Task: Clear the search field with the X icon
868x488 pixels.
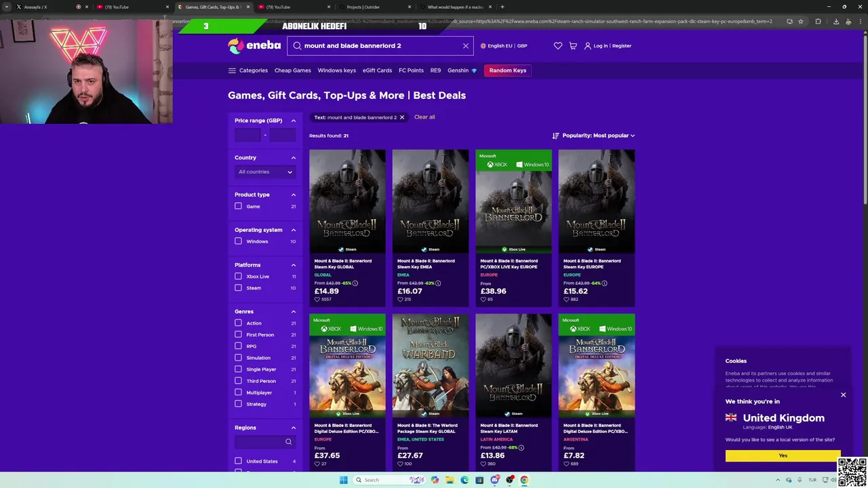Action: [465, 45]
